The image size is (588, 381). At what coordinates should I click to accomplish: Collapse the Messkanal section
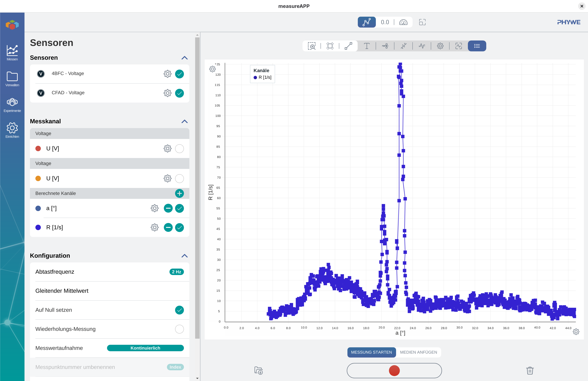point(185,121)
